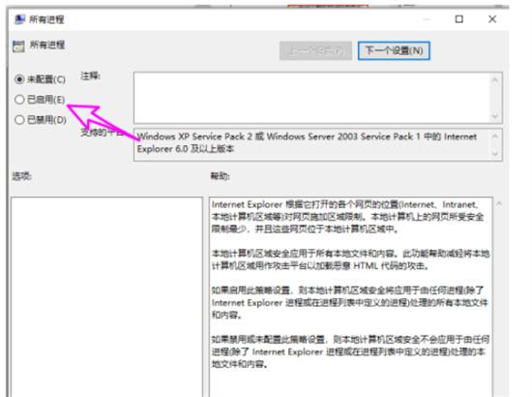Click help panel scroll up arrow
The height and width of the screenshot is (397, 532).
(x=499, y=203)
